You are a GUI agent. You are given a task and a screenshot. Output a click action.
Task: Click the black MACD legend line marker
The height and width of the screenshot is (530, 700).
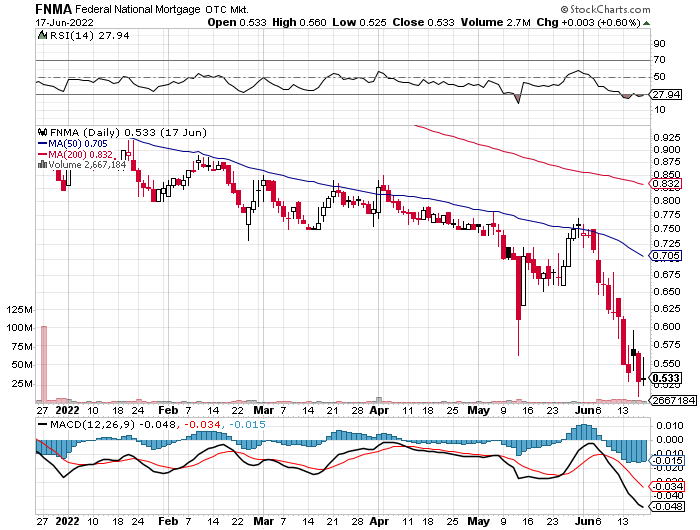point(42,425)
